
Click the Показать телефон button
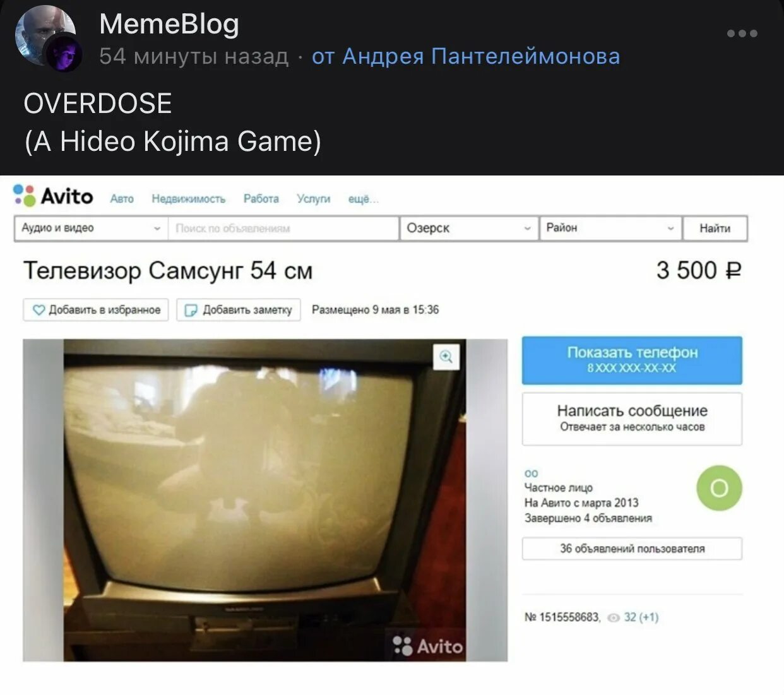point(632,360)
